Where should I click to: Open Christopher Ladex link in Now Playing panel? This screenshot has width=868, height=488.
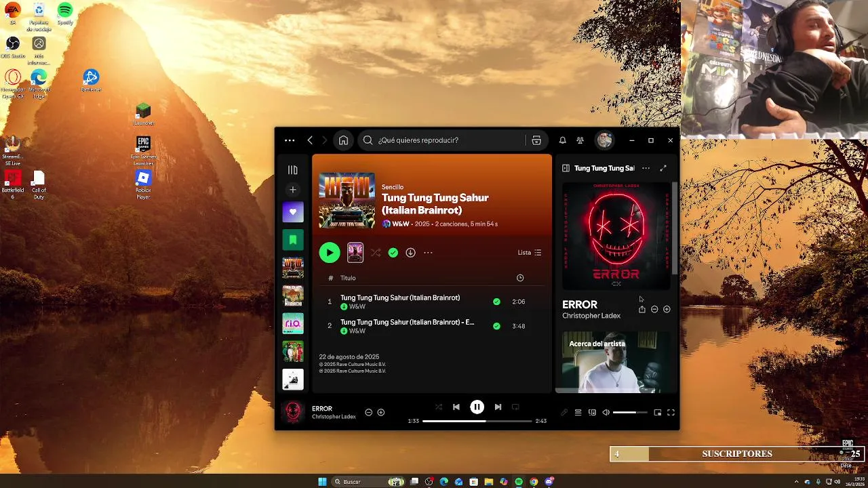(x=591, y=316)
